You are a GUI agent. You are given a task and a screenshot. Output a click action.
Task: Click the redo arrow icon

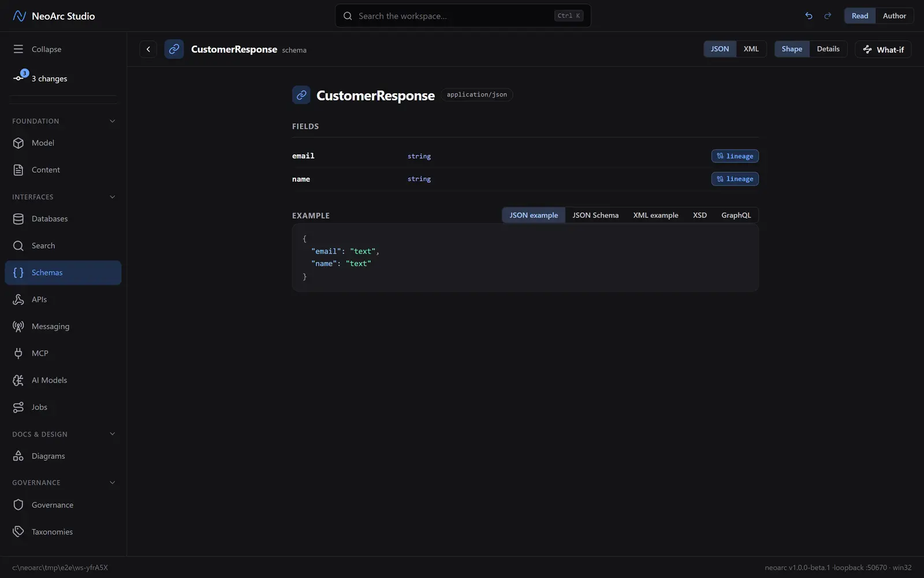(828, 16)
